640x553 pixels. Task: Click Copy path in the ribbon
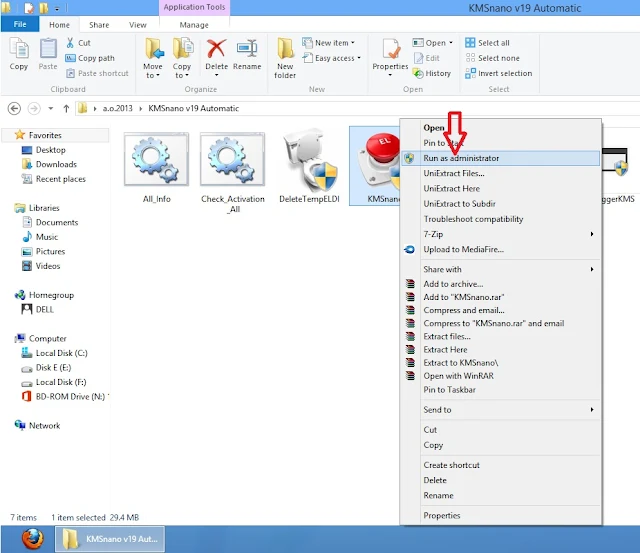click(90, 58)
